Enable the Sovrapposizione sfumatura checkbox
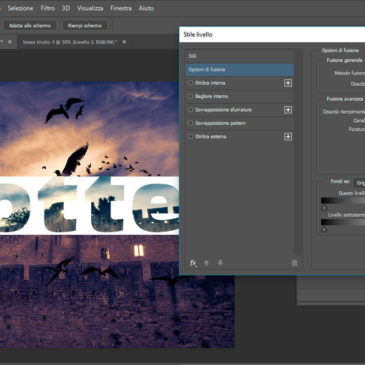This screenshot has width=365, height=365. [190, 110]
